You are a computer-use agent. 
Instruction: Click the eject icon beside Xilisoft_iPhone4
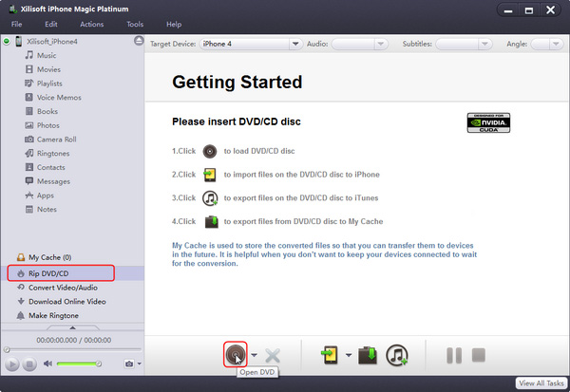[139, 43]
